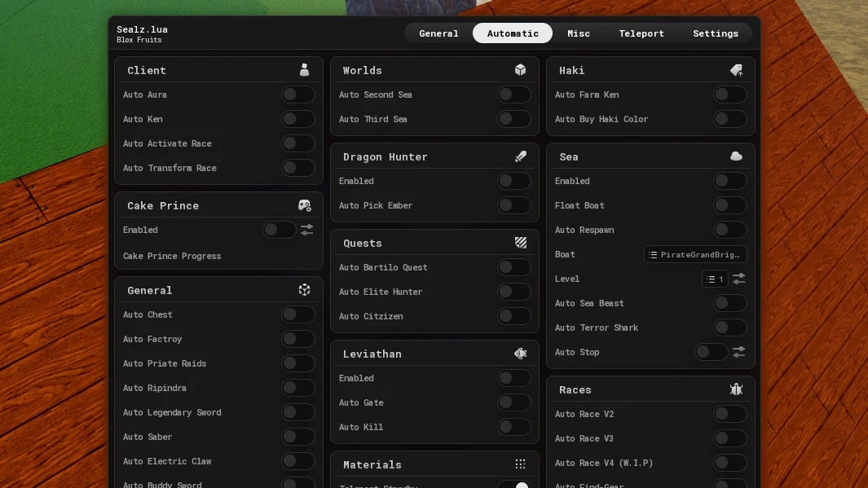Open Cake Prince settings sliders icon
Image resolution: width=868 pixels, height=488 pixels.
(306, 230)
